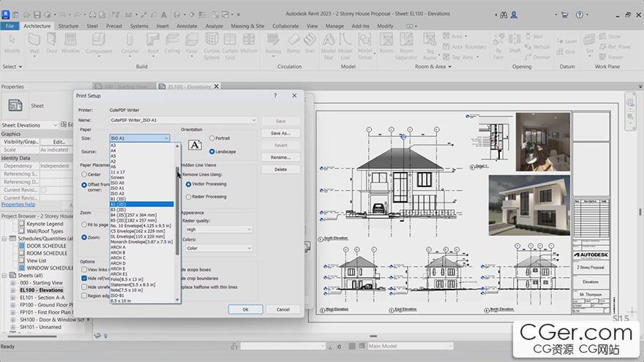The image size is (644, 362).
Task: Toggle the Region edges checkbox
Action: [84, 295]
